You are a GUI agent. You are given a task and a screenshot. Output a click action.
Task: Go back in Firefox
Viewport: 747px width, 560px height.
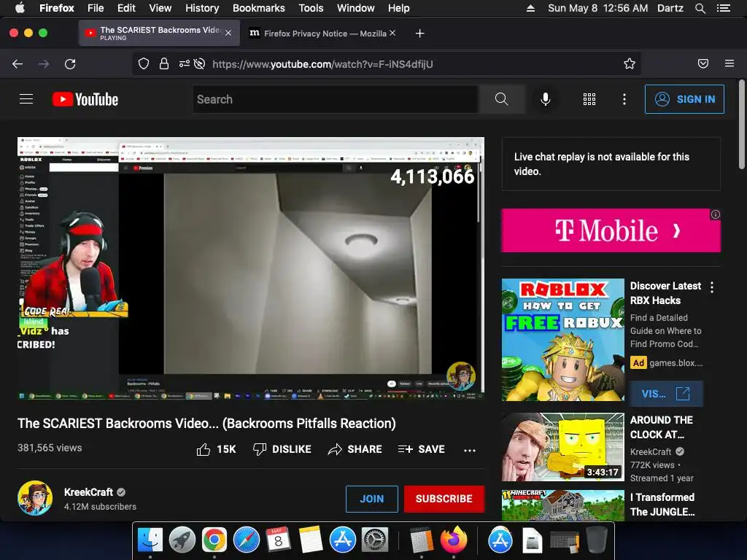tap(18, 64)
